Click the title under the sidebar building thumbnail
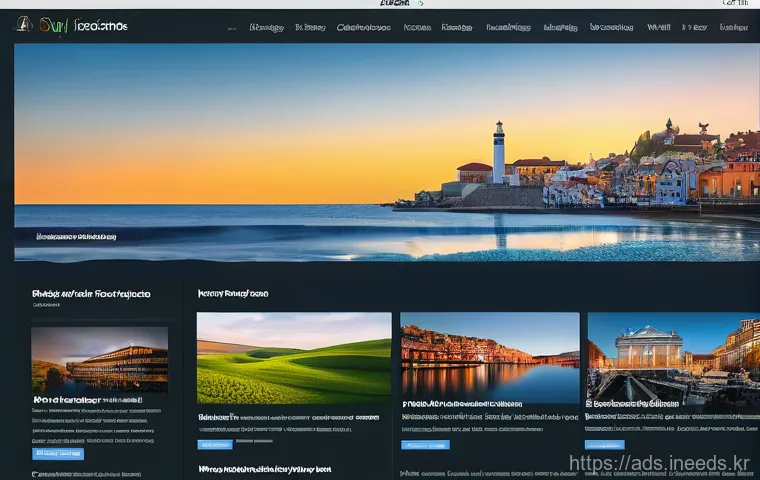This screenshot has width=760, height=480. (88, 400)
